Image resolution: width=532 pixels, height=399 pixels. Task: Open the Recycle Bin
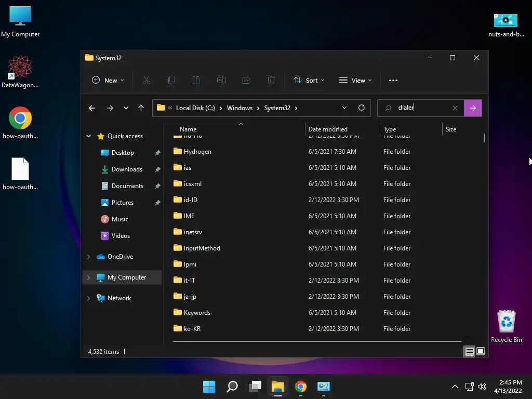(x=506, y=326)
